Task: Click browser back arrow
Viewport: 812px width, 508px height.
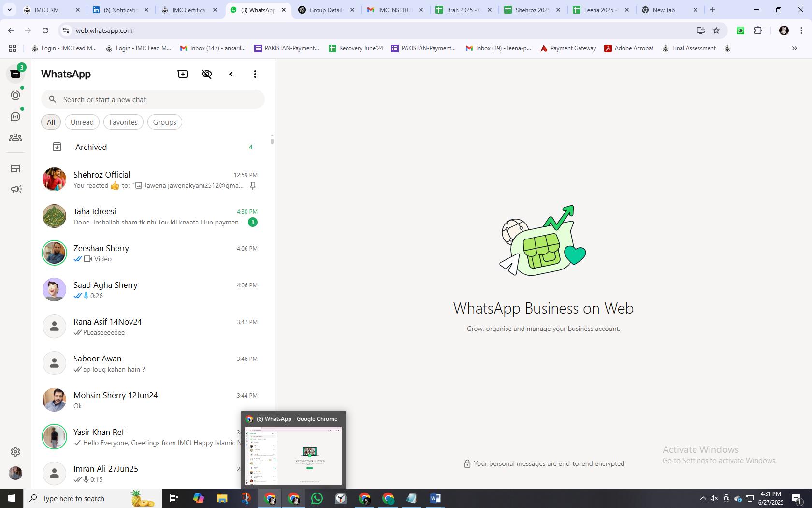Action: (x=11, y=30)
